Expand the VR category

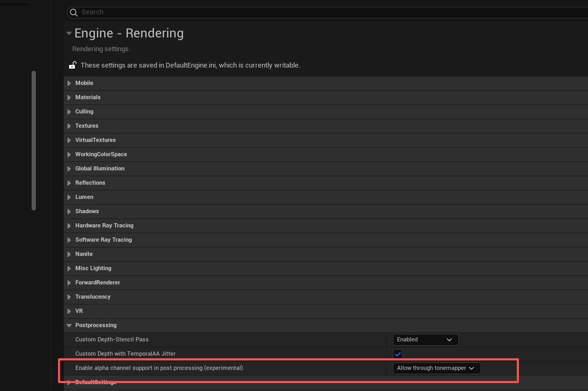[69, 311]
